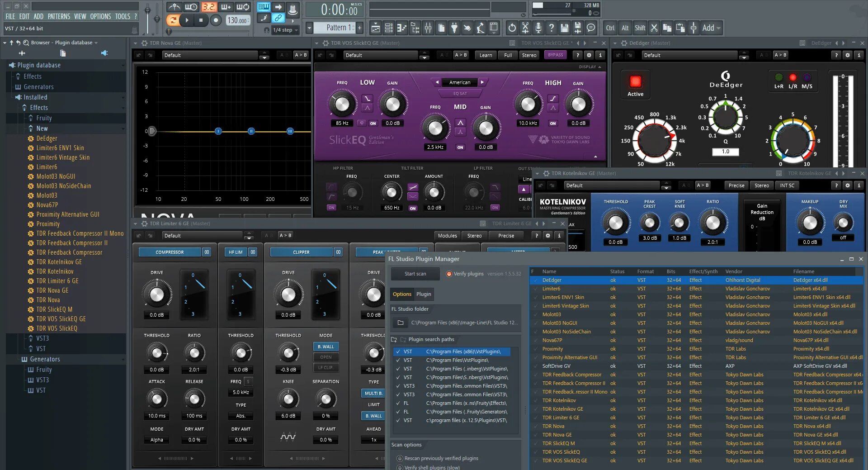Image resolution: width=868 pixels, height=470 pixels.
Task: Toggle the SlickEQ HIGH band ON switch
Action: [x=553, y=123]
